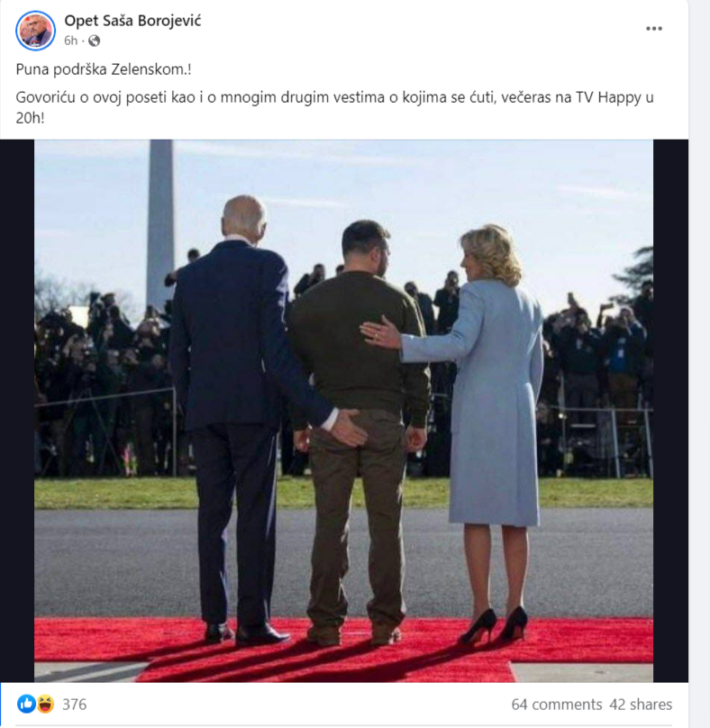Open the posted photo in the viewer
Image resolution: width=710 pixels, height=728 pixels.
[343, 411]
